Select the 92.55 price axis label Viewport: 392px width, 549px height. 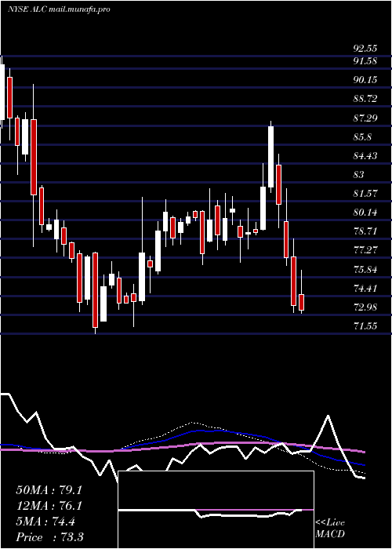click(x=365, y=48)
